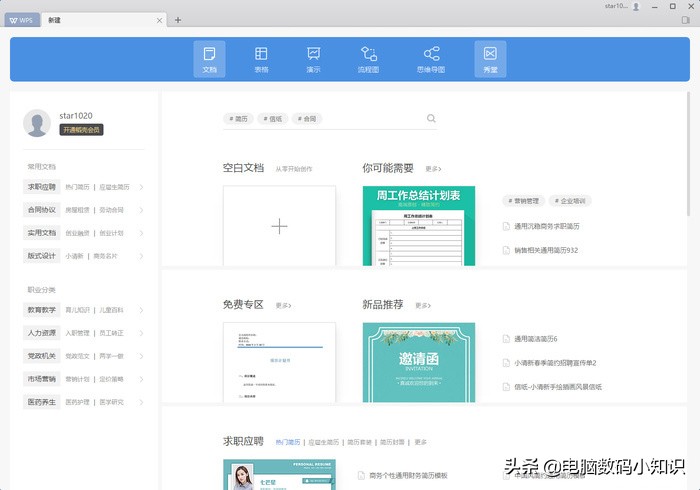
Task: Open the 党政机关 sidebar category
Action: coord(42,356)
